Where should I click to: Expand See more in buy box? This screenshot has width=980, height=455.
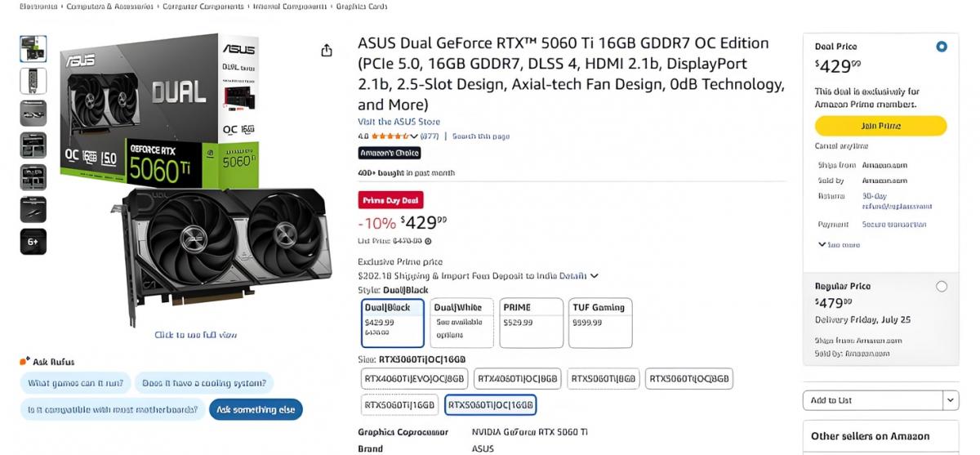pos(839,245)
